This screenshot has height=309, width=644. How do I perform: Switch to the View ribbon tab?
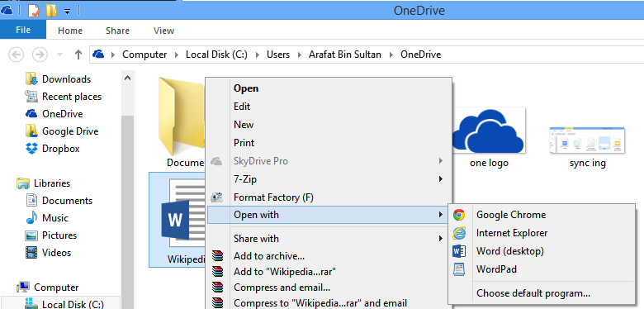click(x=163, y=31)
